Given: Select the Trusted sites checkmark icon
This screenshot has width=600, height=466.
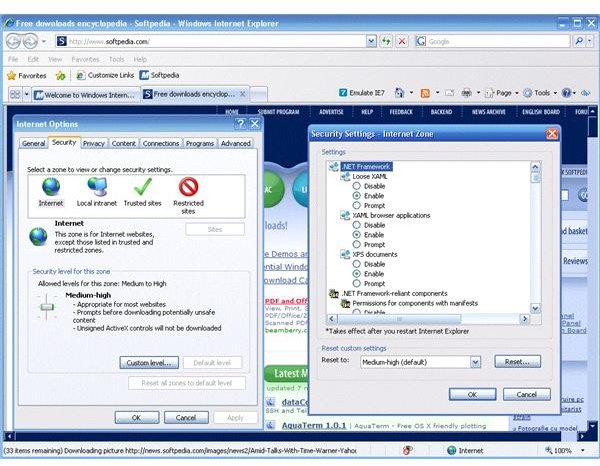Looking at the screenshot, I should tap(143, 187).
